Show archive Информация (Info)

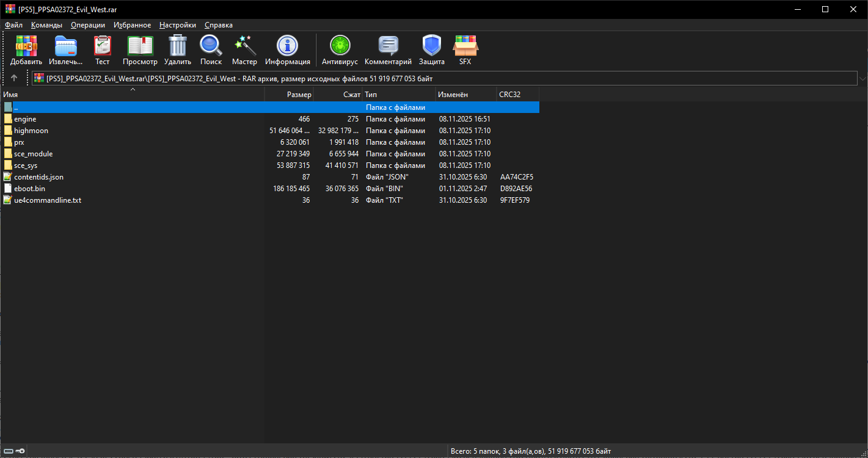[287, 50]
